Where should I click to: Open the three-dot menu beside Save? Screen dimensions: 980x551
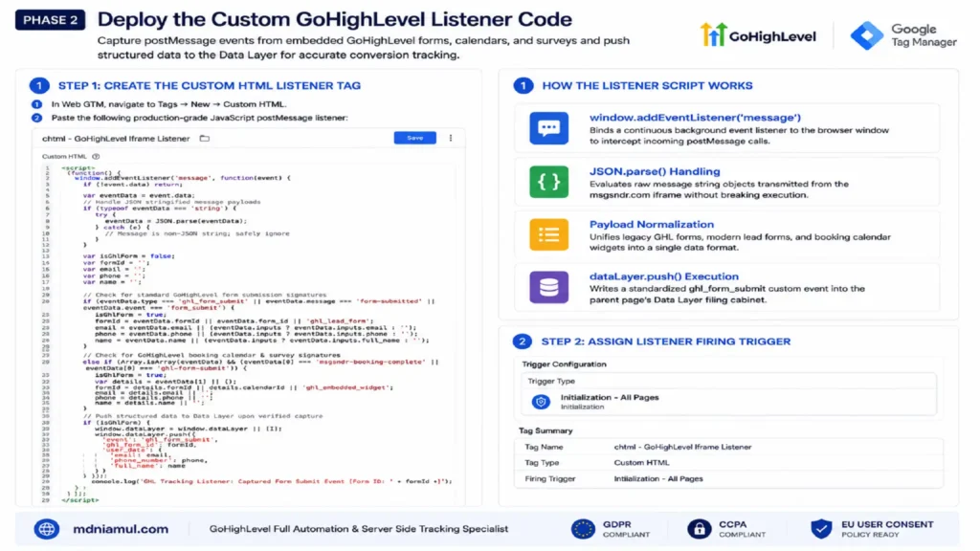click(x=451, y=138)
